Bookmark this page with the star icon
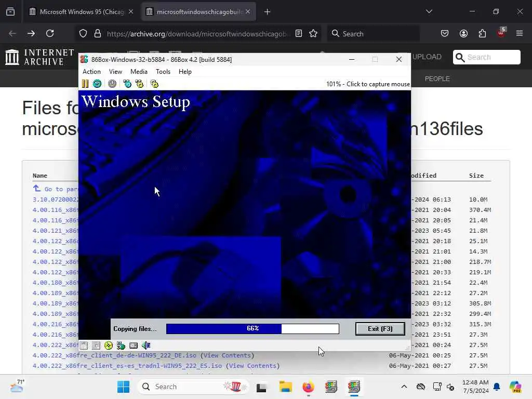 pos(313,33)
